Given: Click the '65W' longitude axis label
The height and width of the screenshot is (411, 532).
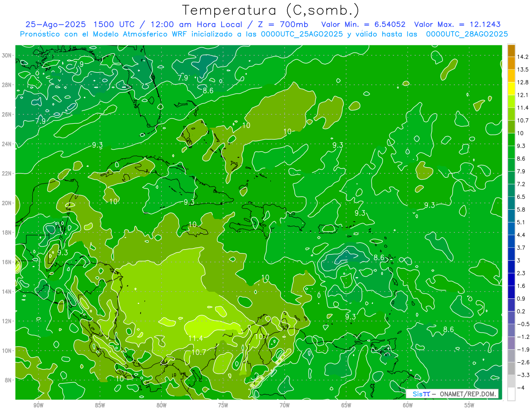Looking at the screenshot, I should click(x=346, y=405).
